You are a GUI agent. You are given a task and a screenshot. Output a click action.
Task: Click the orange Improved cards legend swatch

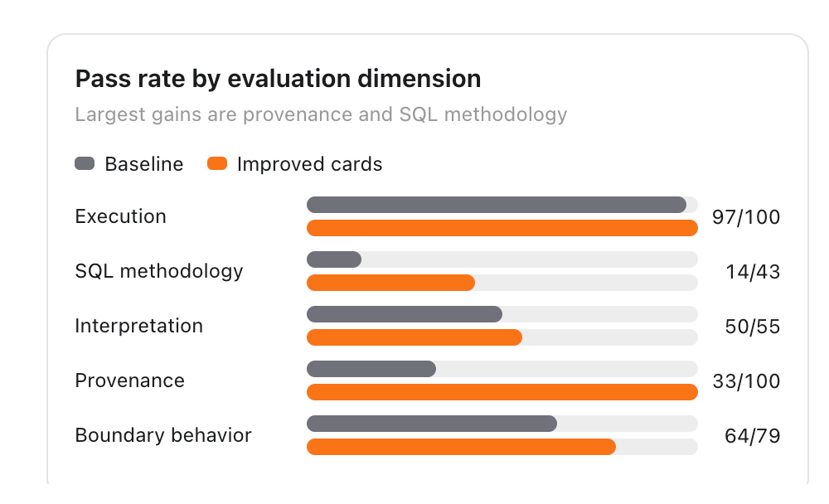[x=217, y=163]
